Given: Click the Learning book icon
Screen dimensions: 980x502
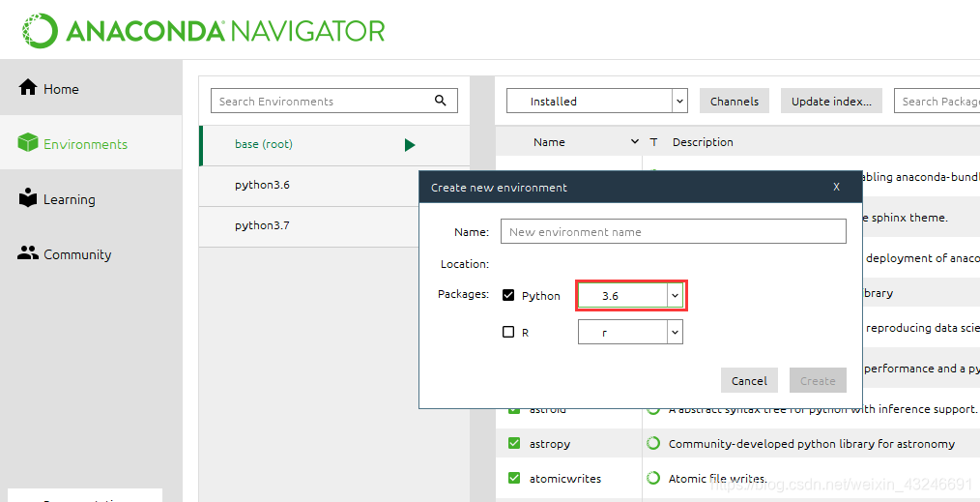Looking at the screenshot, I should click(27, 197).
